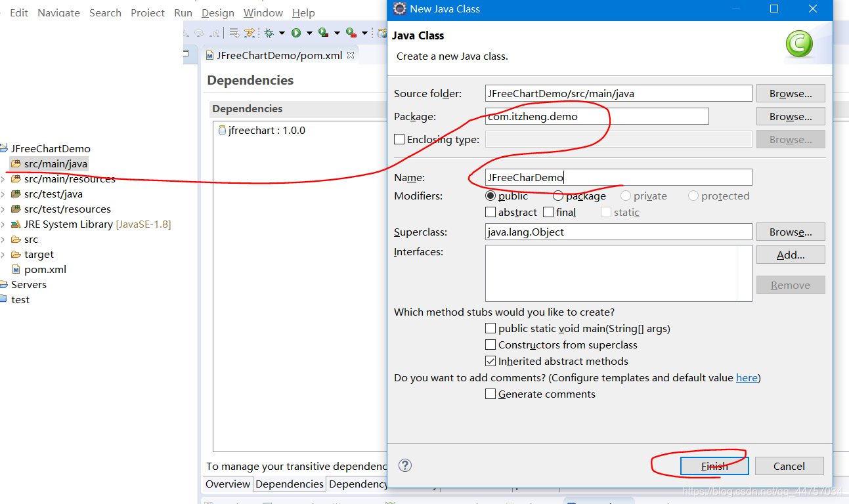This screenshot has height=504, width=849.
Task: Open the Project menu
Action: pos(148,12)
